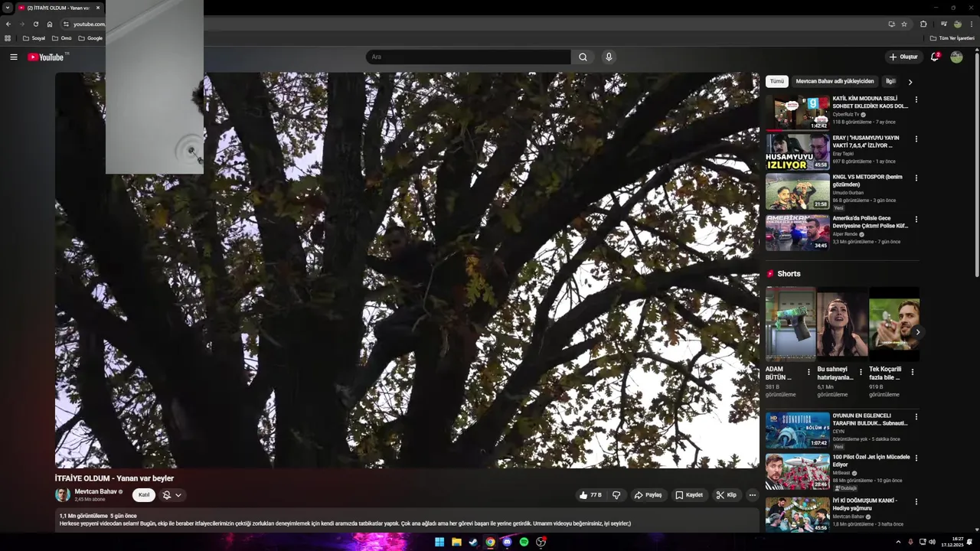Open more actions under the video
The image size is (980, 551).
[752, 495]
